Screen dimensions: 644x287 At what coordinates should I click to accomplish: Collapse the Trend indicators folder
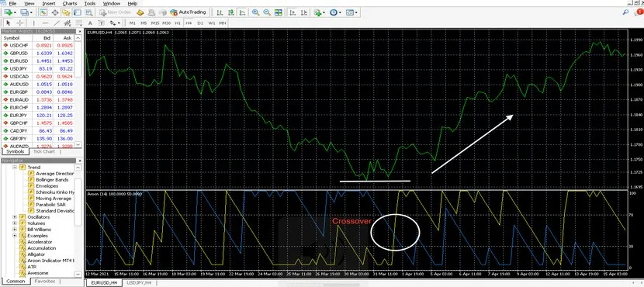16,168
